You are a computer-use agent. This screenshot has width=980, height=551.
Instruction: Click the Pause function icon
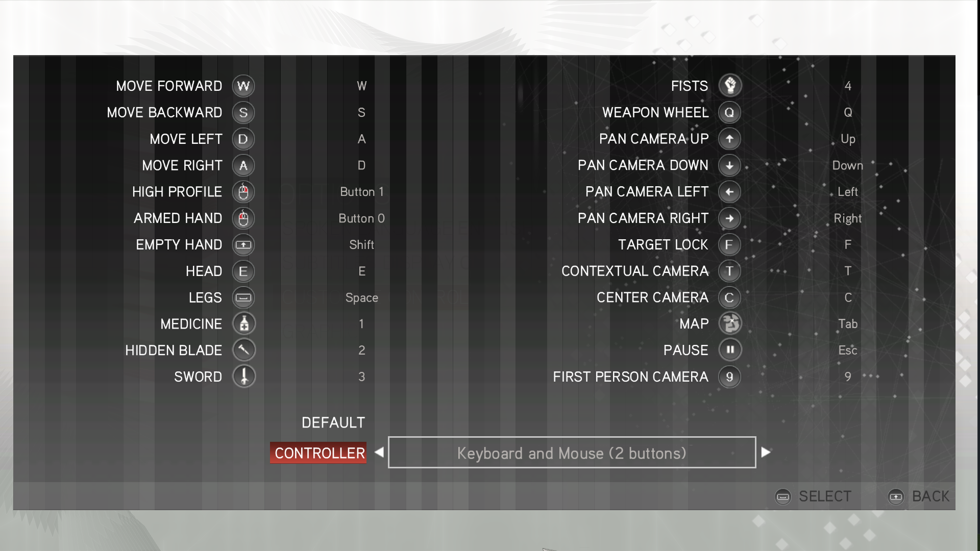point(729,350)
